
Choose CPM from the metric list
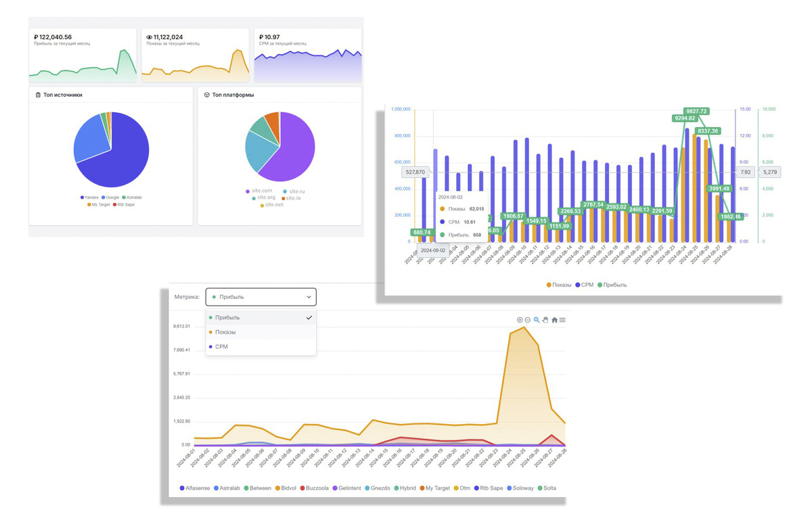261,346
